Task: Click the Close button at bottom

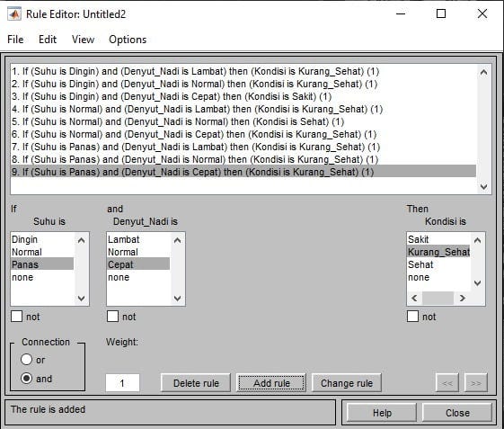Action: (457, 413)
